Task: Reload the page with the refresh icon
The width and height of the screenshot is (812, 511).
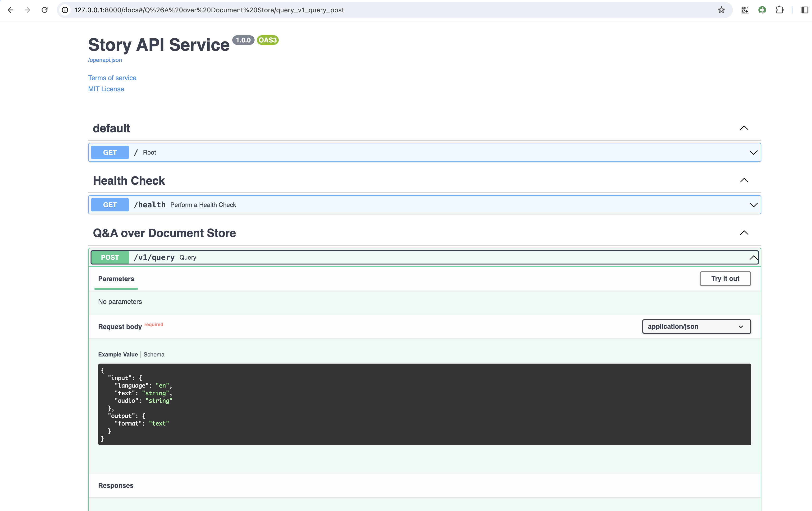Action: coord(45,10)
